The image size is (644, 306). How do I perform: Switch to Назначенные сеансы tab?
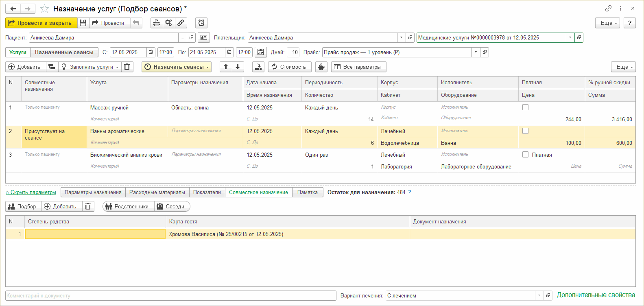click(x=64, y=52)
